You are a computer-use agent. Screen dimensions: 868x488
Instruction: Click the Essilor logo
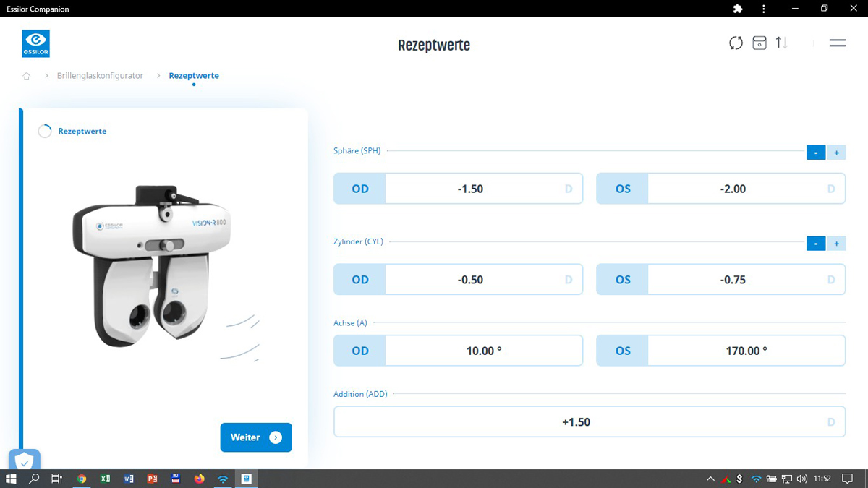coord(35,43)
